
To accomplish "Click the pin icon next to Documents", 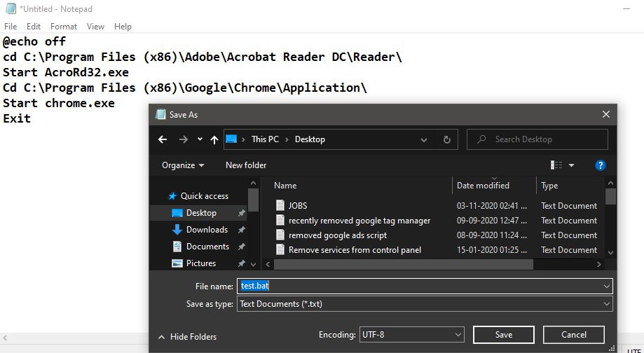I will click(x=242, y=247).
